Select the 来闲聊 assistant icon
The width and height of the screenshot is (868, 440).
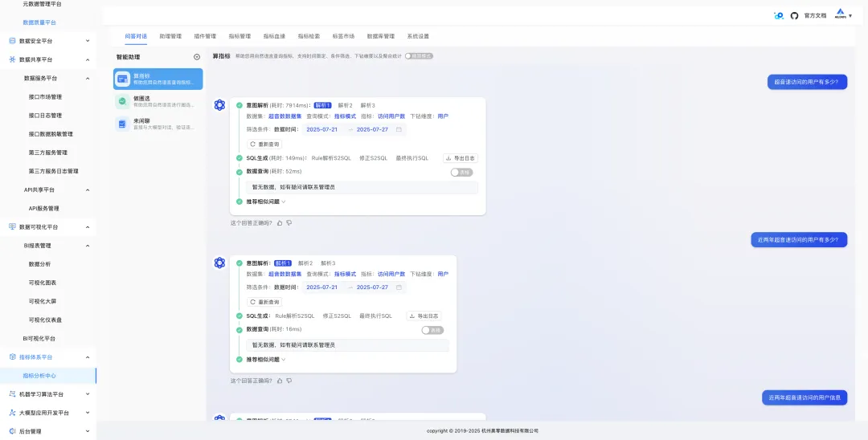(122, 124)
